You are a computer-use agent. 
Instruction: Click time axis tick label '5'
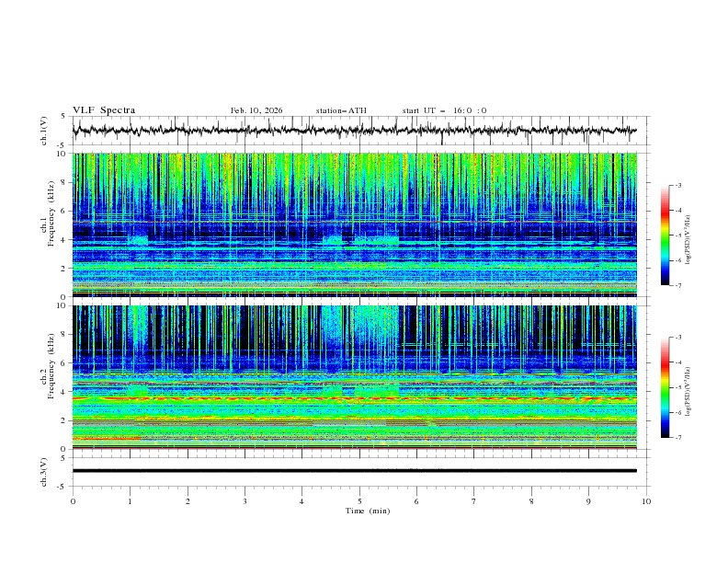(359, 501)
